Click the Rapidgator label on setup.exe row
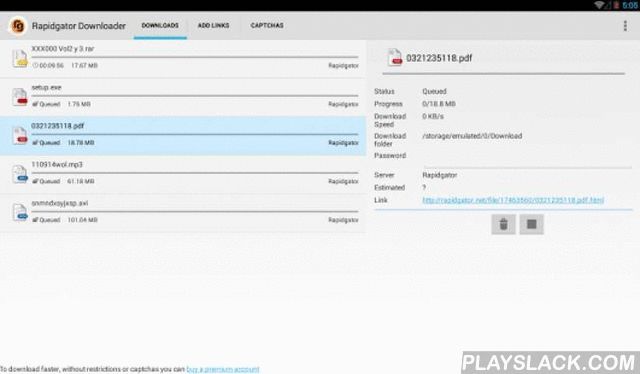The width and height of the screenshot is (640, 374). pyautogui.click(x=343, y=104)
